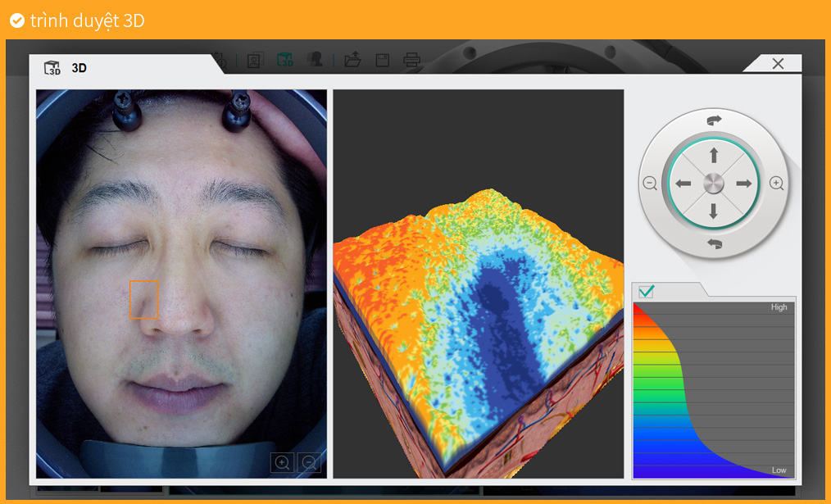The height and width of the screenshot is (504, 831).
Task: Open the folder upload icon
Action: (352, 60)
